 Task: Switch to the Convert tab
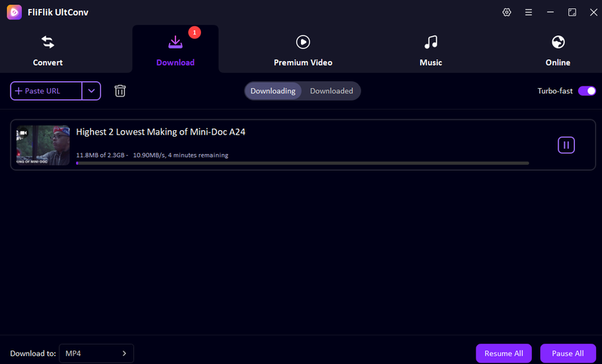click(x=47, y=50)
